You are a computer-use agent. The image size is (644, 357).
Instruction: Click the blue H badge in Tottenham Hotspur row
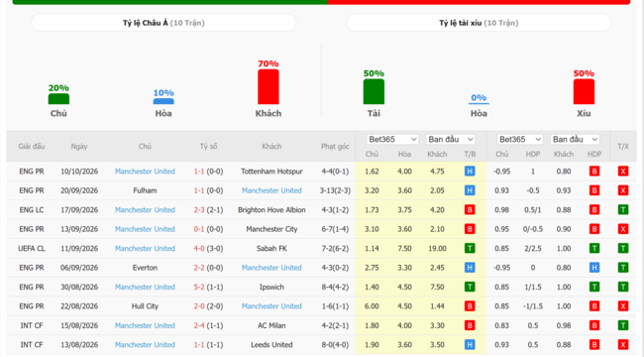470,172
